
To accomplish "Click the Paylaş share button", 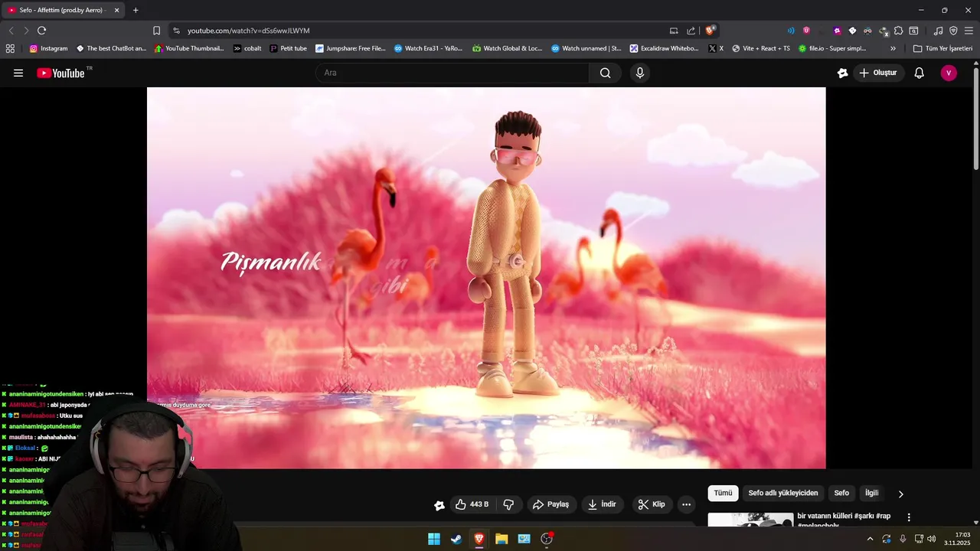I will click(x=551, y=504).
